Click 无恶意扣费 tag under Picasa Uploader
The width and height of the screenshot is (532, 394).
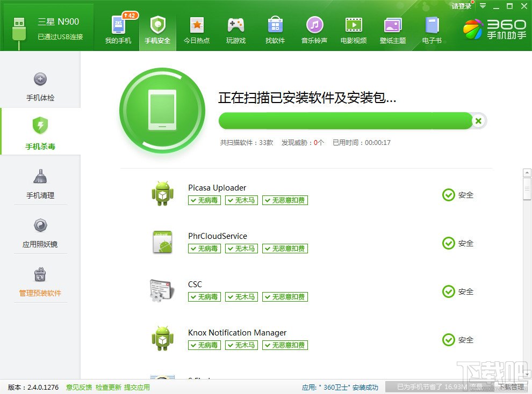pyautogui.click(x=285, y=200)
